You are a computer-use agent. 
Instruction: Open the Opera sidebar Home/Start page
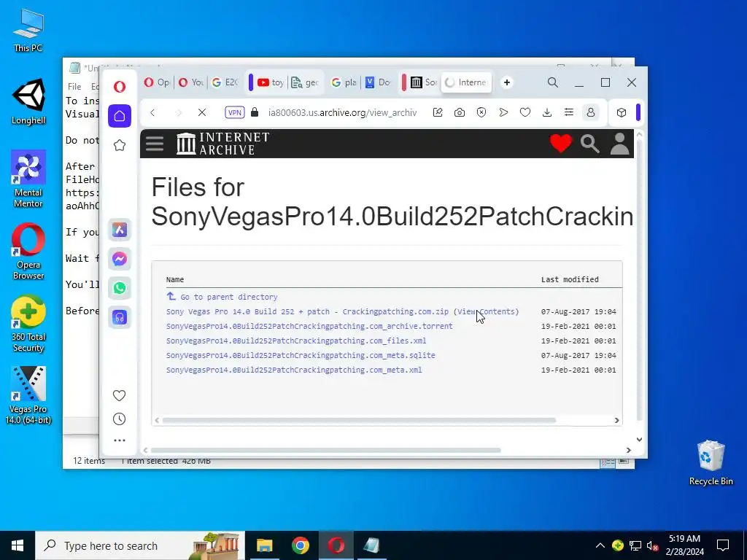point(120,116)
